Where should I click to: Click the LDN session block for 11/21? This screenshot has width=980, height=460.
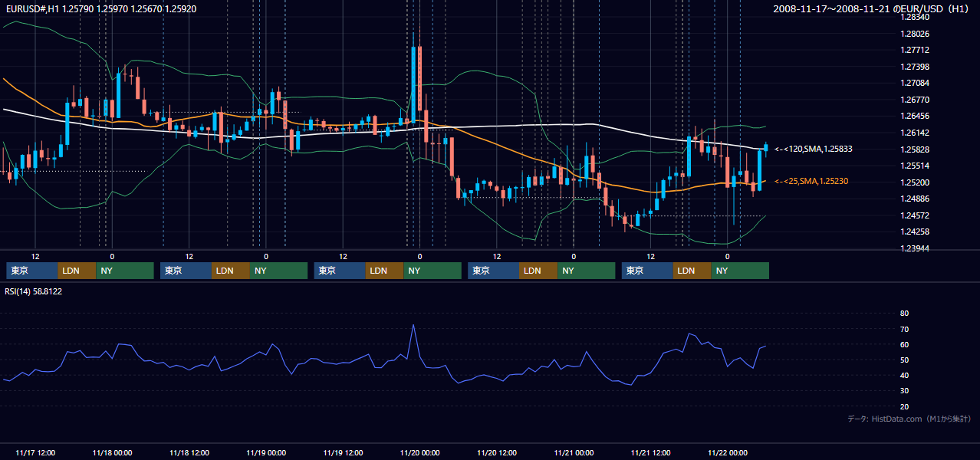coord(692,271)
